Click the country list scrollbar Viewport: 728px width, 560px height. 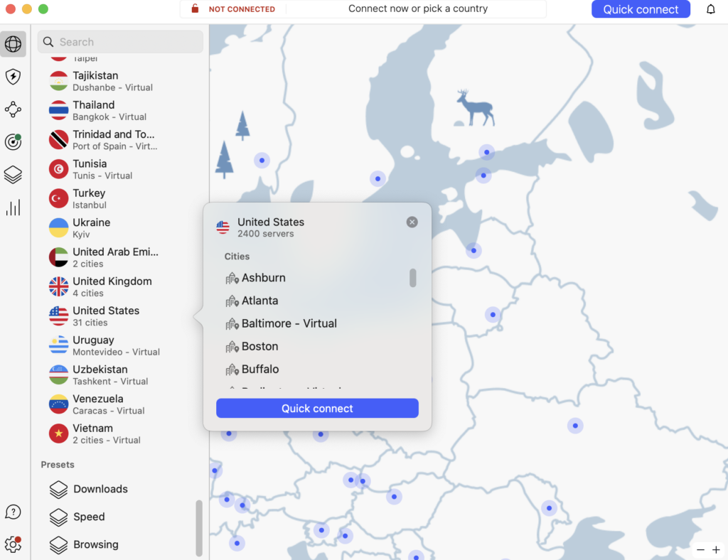click(x=199, y=528)
